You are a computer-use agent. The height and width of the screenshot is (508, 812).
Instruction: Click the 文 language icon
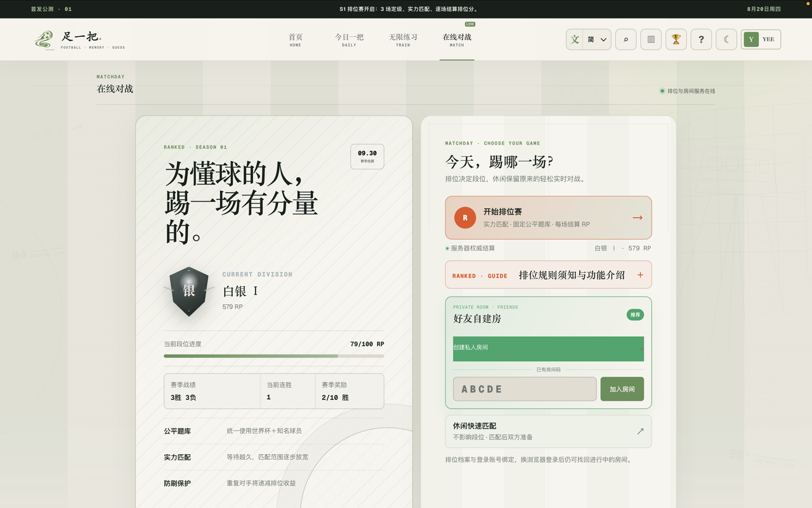(575, 39)
